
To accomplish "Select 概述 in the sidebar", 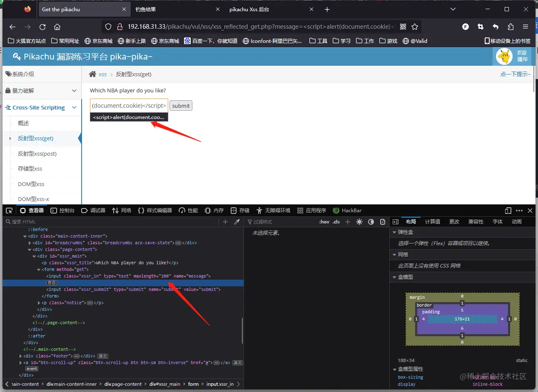I will (23, 123).
